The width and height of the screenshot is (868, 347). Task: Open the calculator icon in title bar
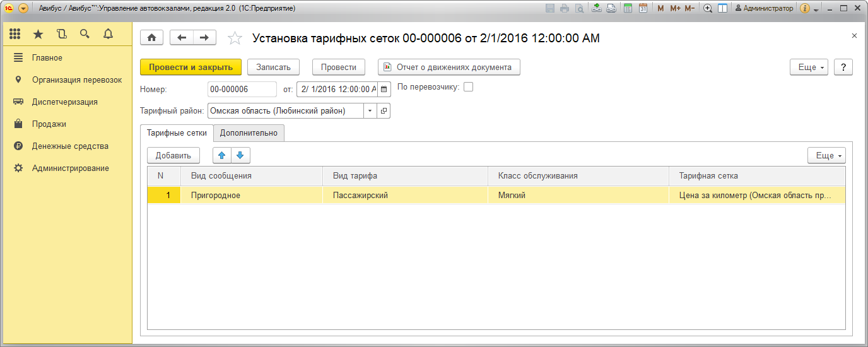[x=628, y=8]
